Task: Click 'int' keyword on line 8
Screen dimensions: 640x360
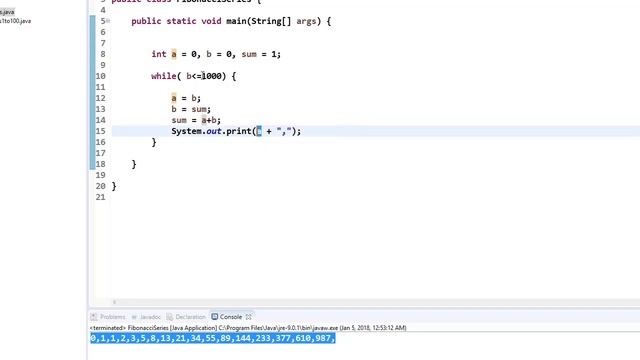Action: tap(159, 54)
